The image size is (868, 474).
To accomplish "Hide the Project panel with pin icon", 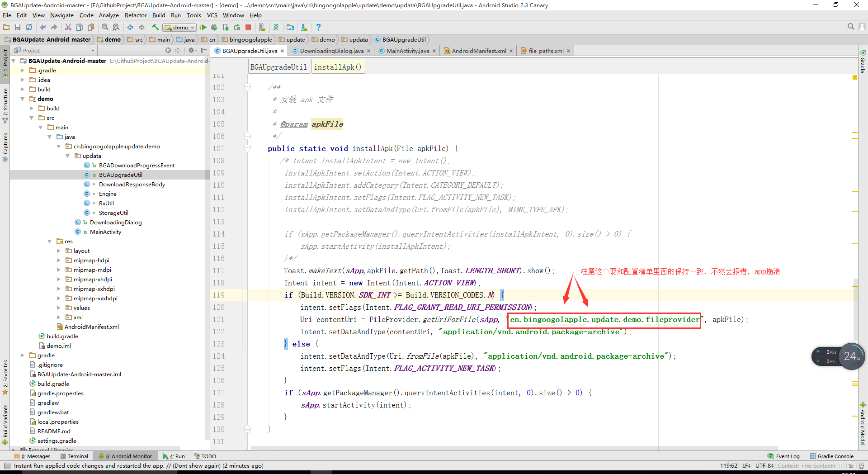I will click(x=204, y=50).
